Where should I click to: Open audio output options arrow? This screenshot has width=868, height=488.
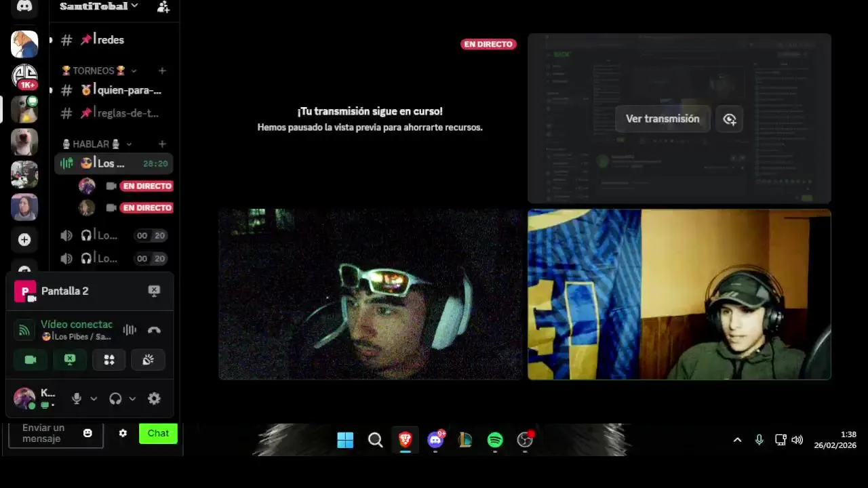(x=132, y=399)
